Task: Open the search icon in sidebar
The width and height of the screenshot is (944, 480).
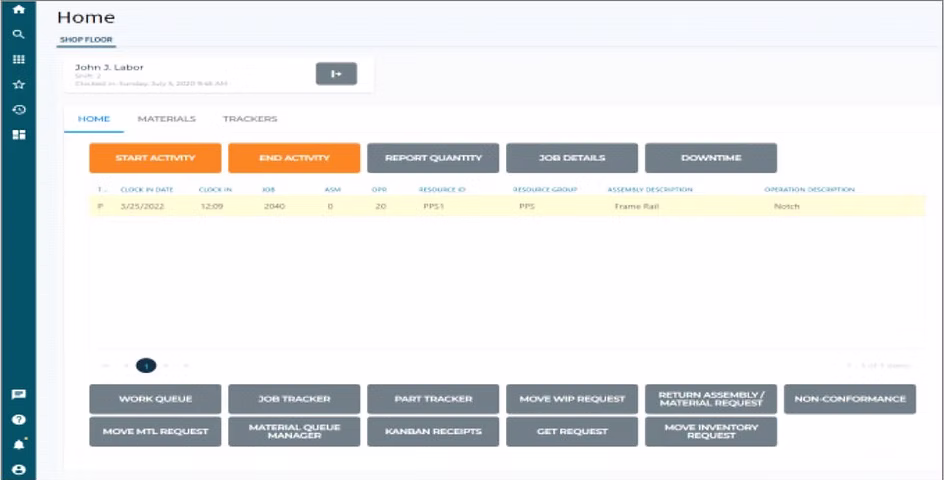Action: [19, 34]
